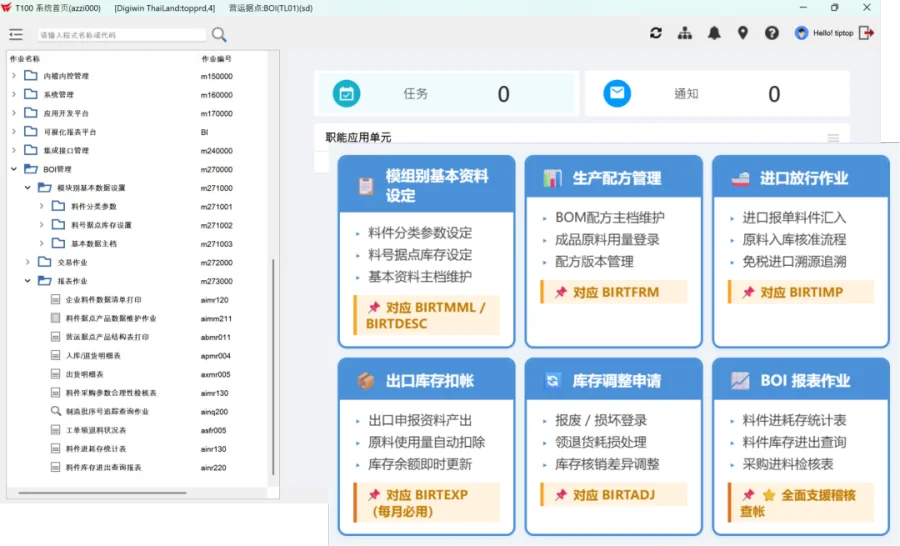Click the 进口报单料件汇入 bullet text
The image size is (900, 546).
click(x=794, y=218)
